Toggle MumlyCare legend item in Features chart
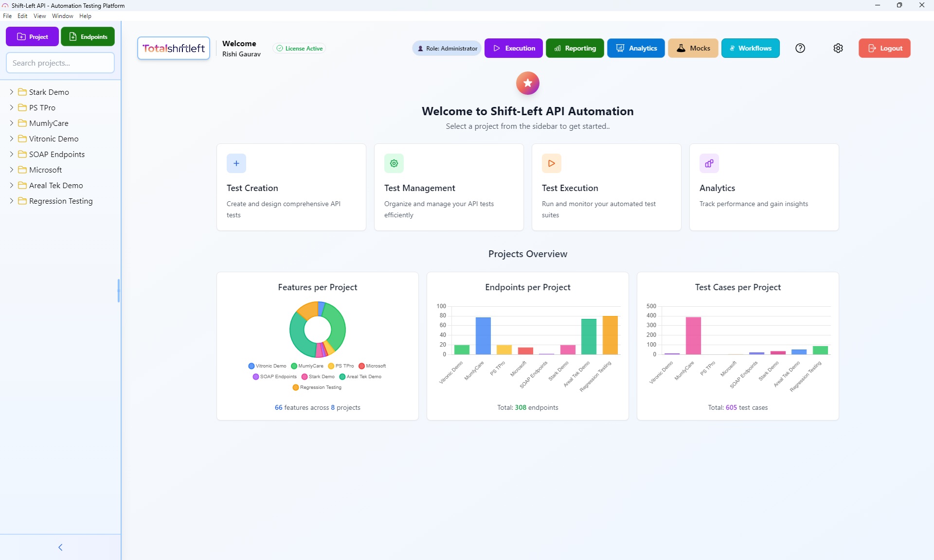The image size is (934, 560). (307, 366)
